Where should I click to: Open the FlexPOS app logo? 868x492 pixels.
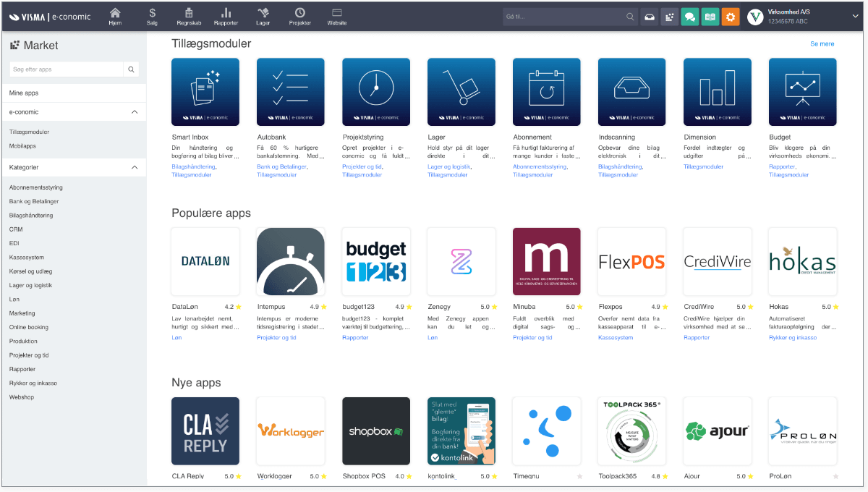pos(632,262)
